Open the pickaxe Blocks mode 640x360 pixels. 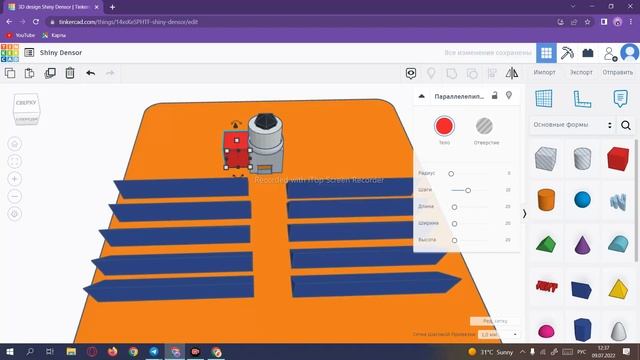pos(567,53)
